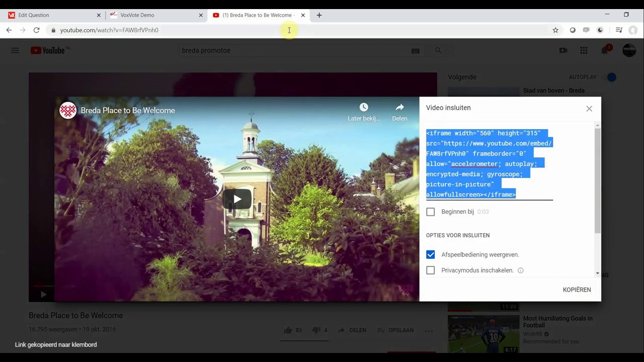Viewport: 644px width, 362px height.
Task: Click the iframe embed code field
Action: coord(489,164)
